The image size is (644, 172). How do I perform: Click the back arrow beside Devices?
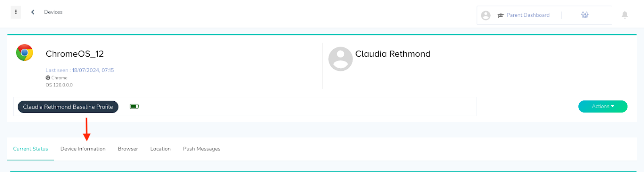[x=33, y=12]
